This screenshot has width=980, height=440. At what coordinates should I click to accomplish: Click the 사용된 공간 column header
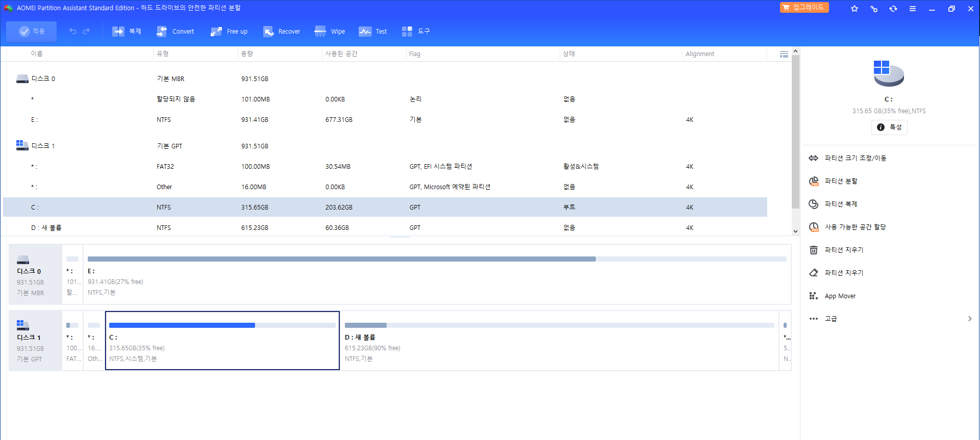coord(341,54)
